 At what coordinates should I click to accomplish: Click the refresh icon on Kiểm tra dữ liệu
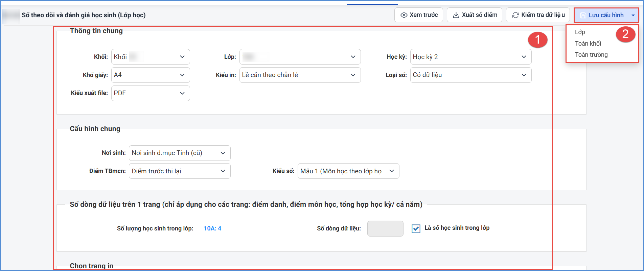[x=515, y=15]
